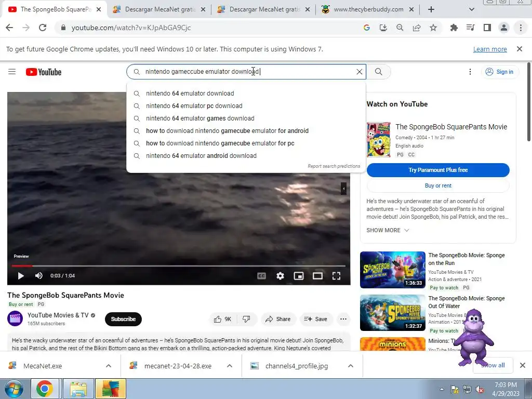Open Sponge Out Of Water thumbnail

393,313
